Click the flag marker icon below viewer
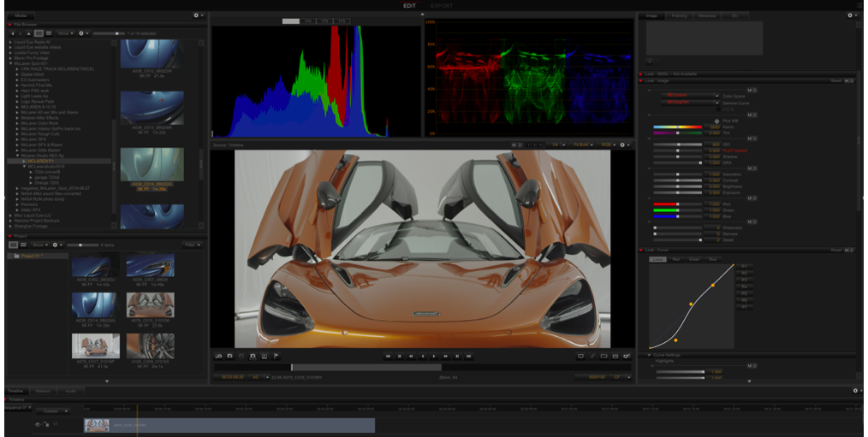The image size is (868, 437). tap(276, 356)
